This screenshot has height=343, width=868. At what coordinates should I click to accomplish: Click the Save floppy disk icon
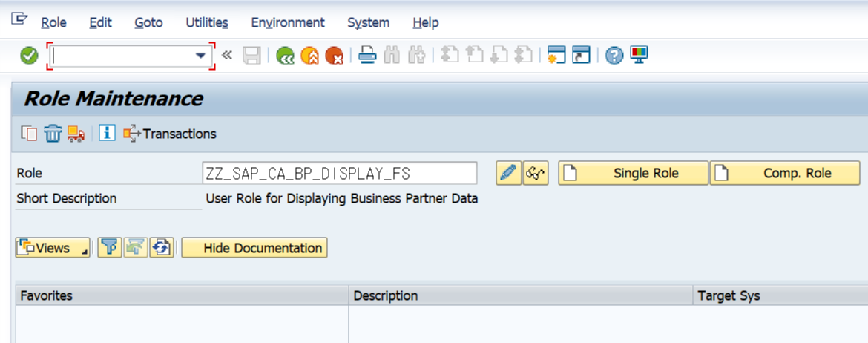[x=252, y=56]
